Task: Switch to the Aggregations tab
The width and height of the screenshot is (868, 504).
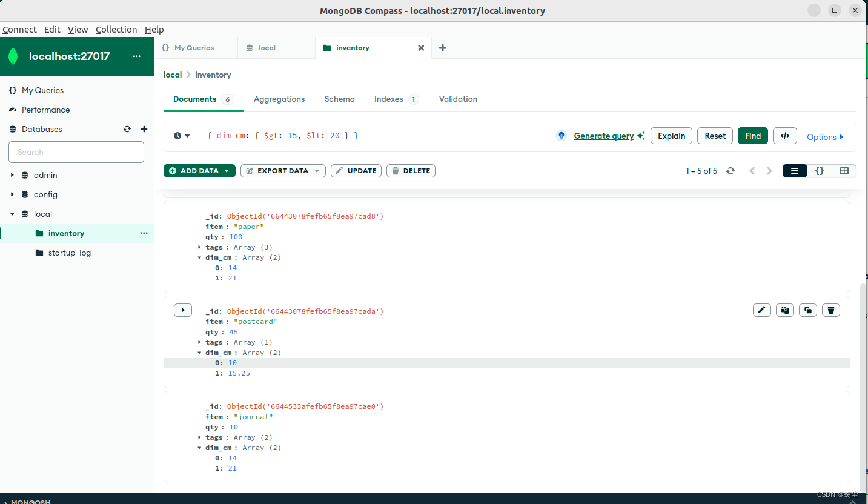Action: coord(279,99)
